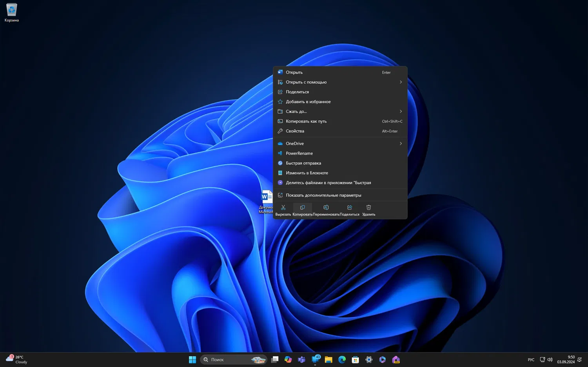Image resolution: width=588 pixels, height=367 pixels.
Task: Open File Explorer from the taskbar
Action: click(x=328, y=360)
